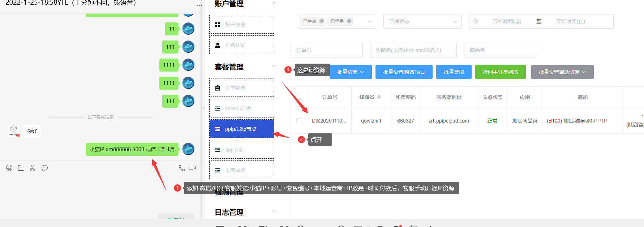Click the 商品 column header

(x=583, y=97)
